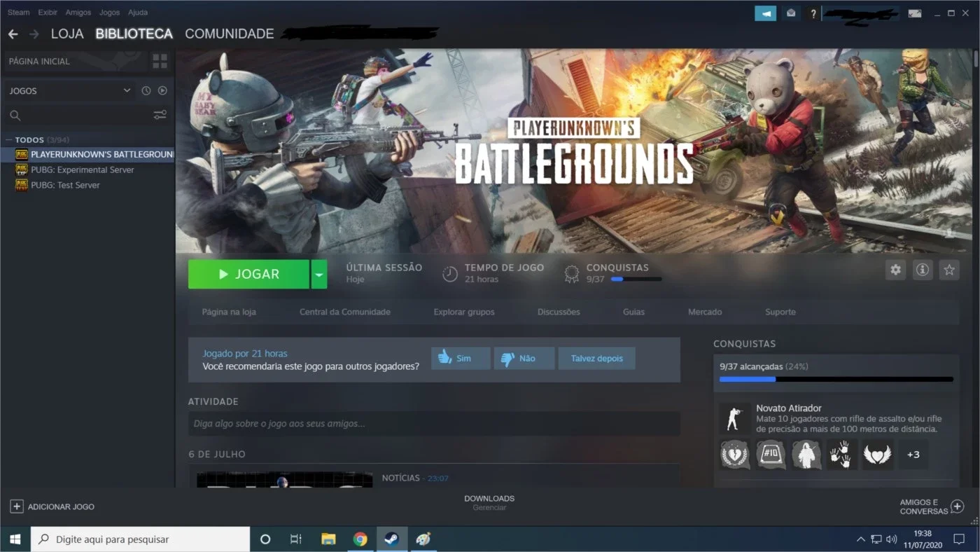Open File Explorer from the taskbar
Viewport: 980px width, 552px height.
328,539
